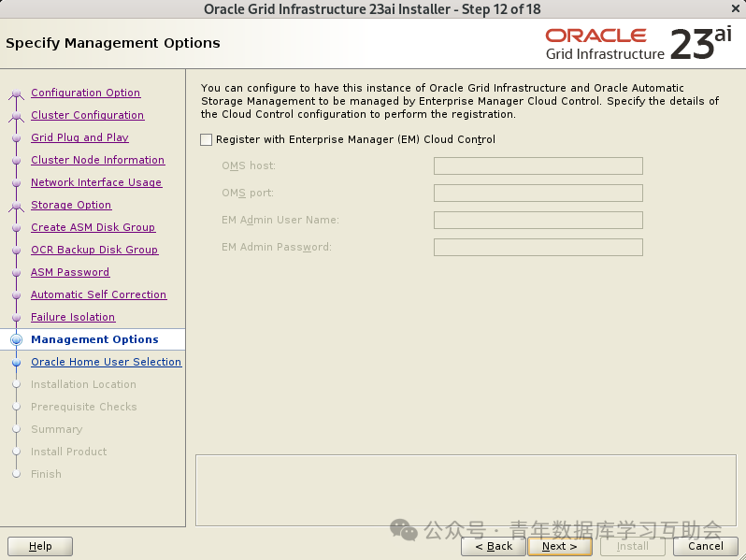Click the bullet beside OCR Backup Disk Group
The width and height of the screenshot is (746, 560).
point(17,251)
